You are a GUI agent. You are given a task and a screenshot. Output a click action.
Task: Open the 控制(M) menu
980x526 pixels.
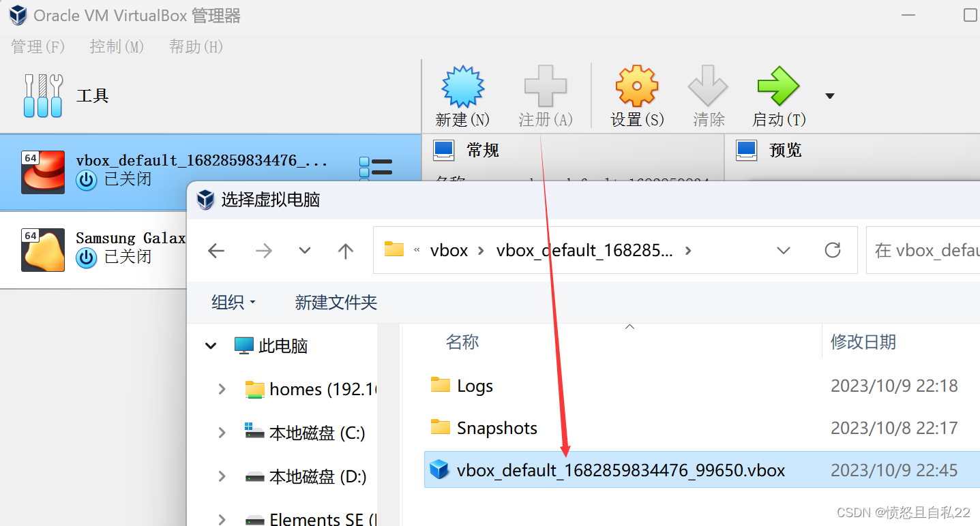pyautogui.click(x=117, y=46)
